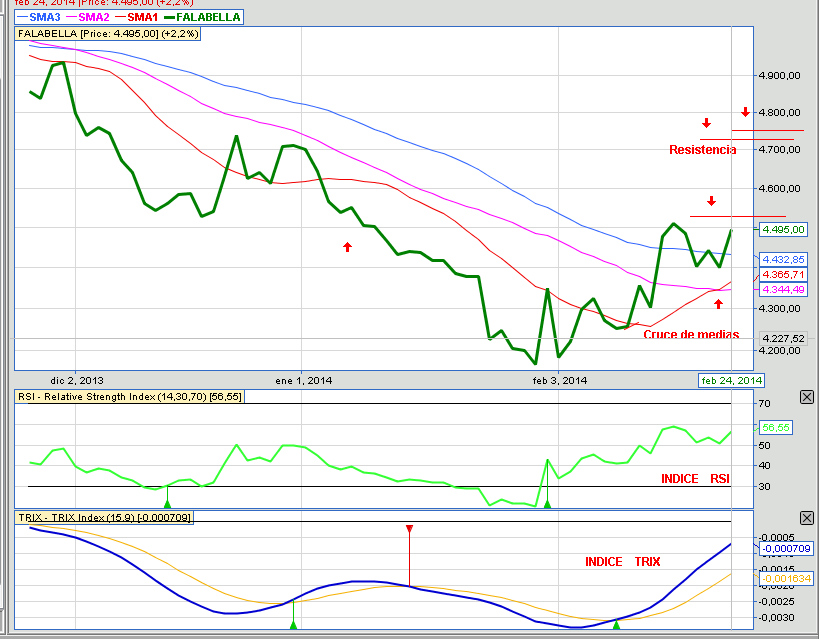
Task: Click the RSI 30 level label
Action: pyautogui.click(x=764, y=486)
